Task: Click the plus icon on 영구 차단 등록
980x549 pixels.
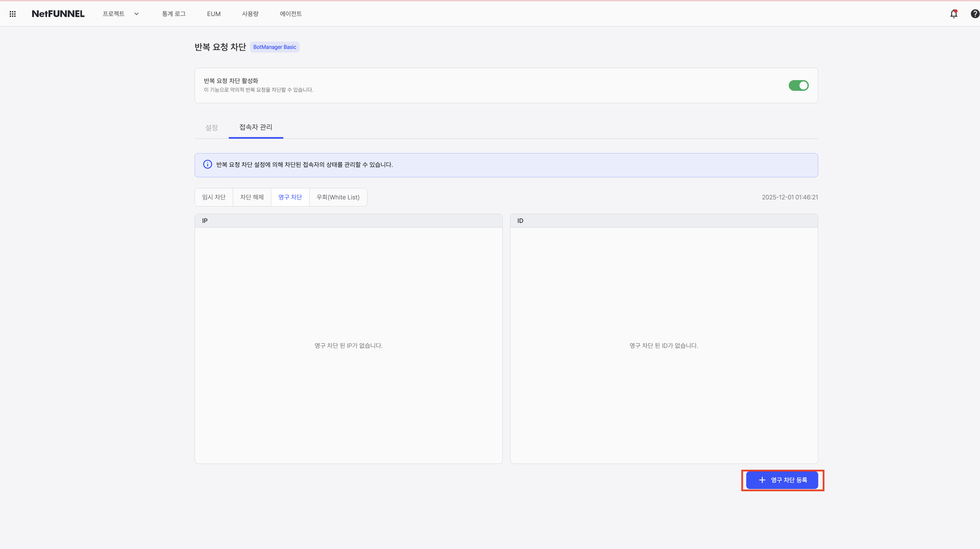Action: coord(762,480)
